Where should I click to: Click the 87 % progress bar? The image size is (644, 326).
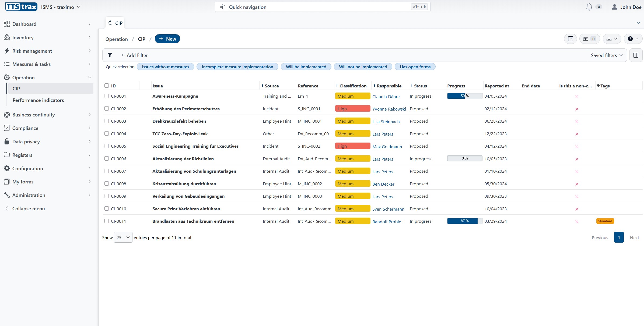(464, 221)
